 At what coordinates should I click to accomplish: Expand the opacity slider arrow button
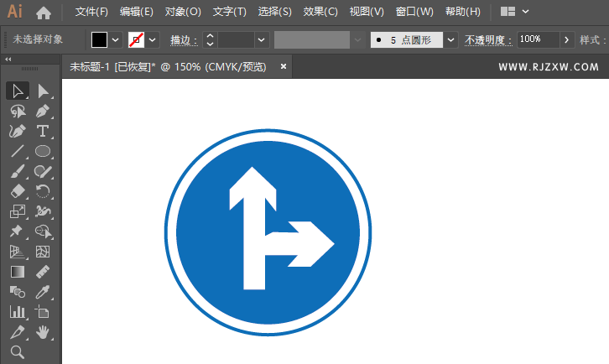(567, 39)
